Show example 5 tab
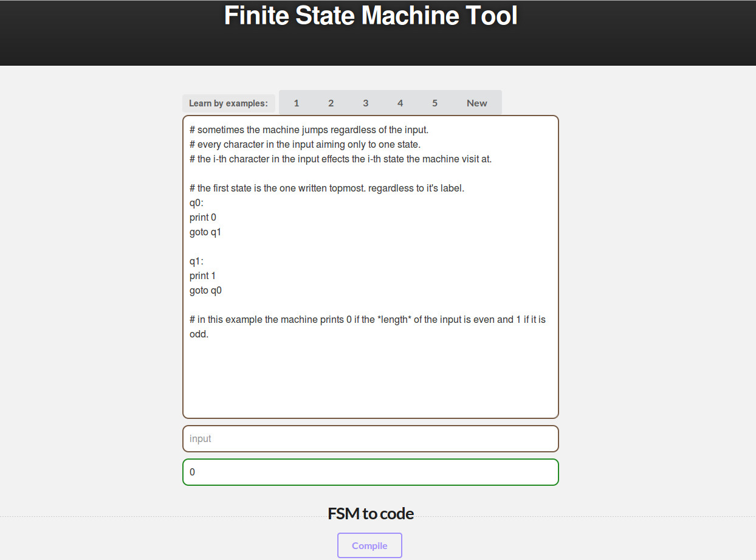 [x=435, y=103]
